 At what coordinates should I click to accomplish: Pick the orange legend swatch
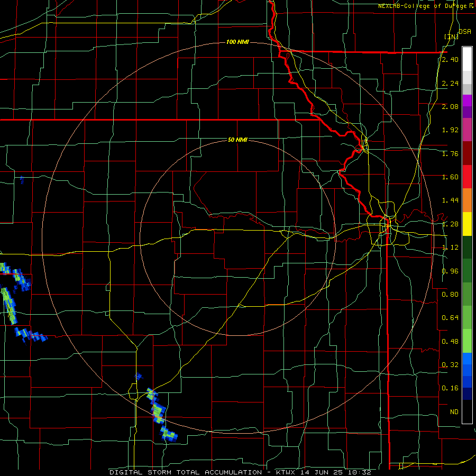coord(467,200)
